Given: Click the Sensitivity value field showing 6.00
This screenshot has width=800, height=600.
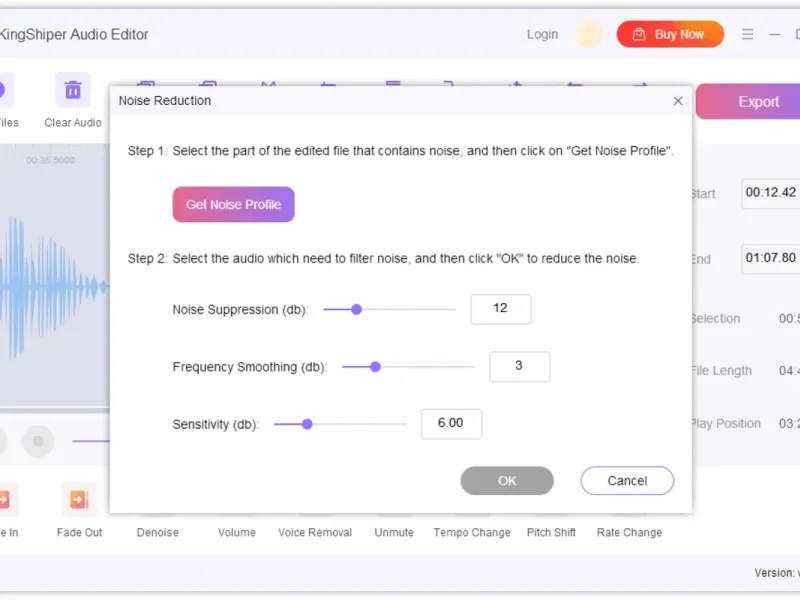Looking at the screenshot, I should tap(451, 424).
